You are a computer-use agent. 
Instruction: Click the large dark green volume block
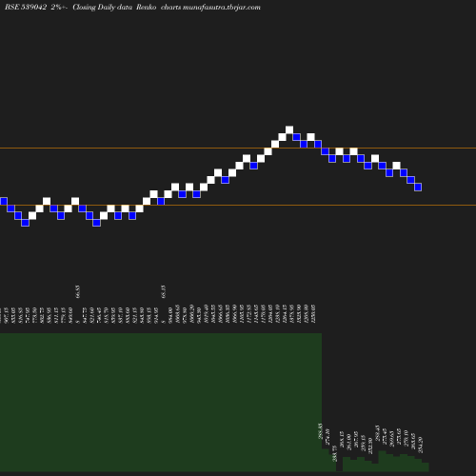pyautogui.click(x=161, y=402)
